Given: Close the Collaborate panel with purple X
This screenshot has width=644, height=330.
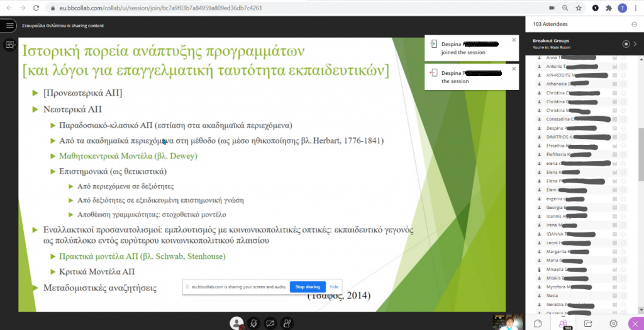Looking at the screenshot, I should 636,324.
